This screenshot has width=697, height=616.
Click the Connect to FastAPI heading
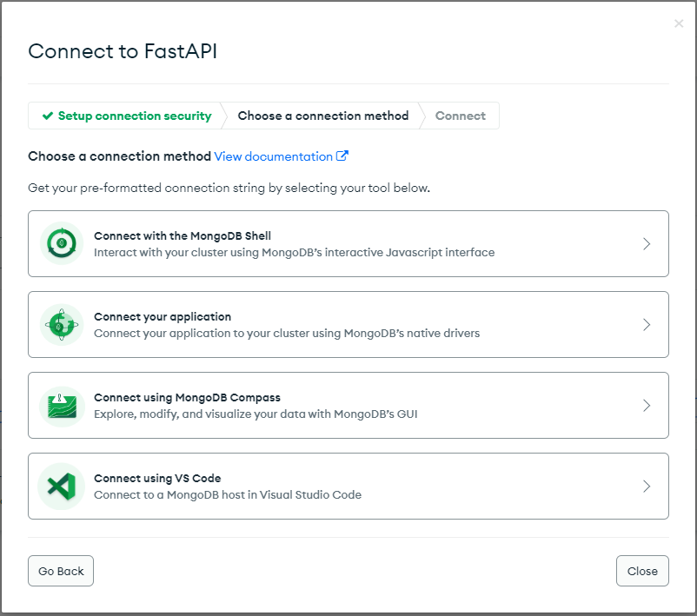pyautogui.click(x=123, y=51)
